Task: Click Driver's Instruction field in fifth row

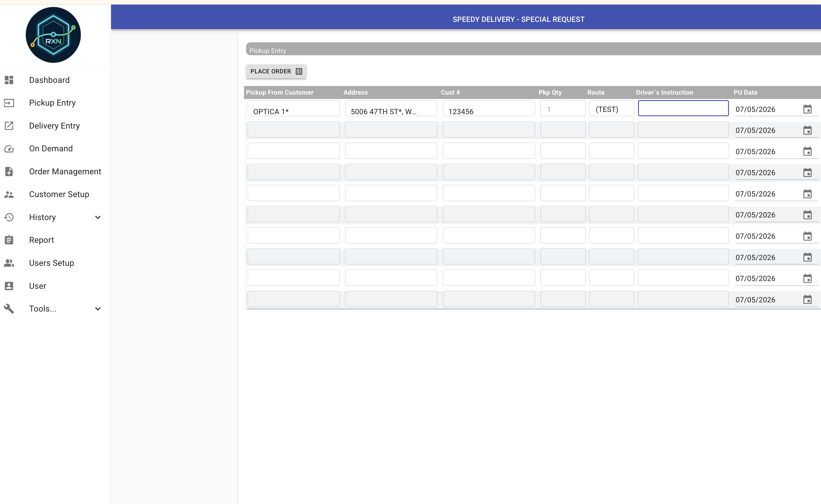Action: coord(683,193)
